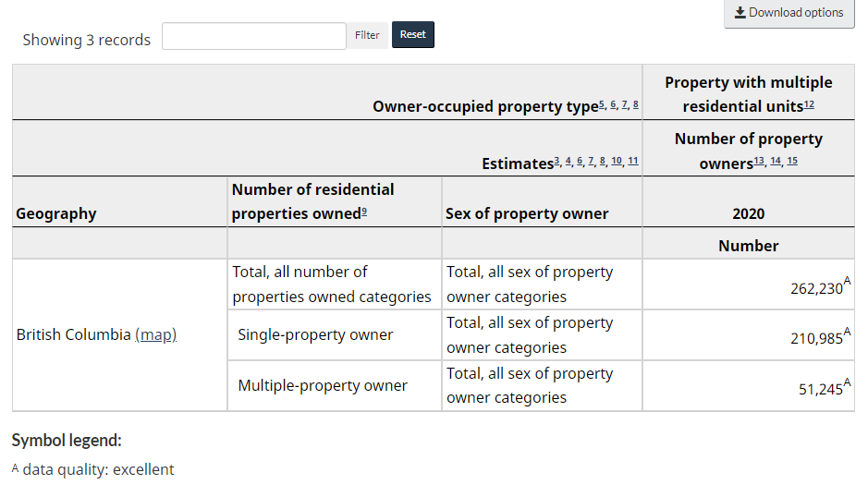Open footnote 10 beside Estimates

pos(617,161)
